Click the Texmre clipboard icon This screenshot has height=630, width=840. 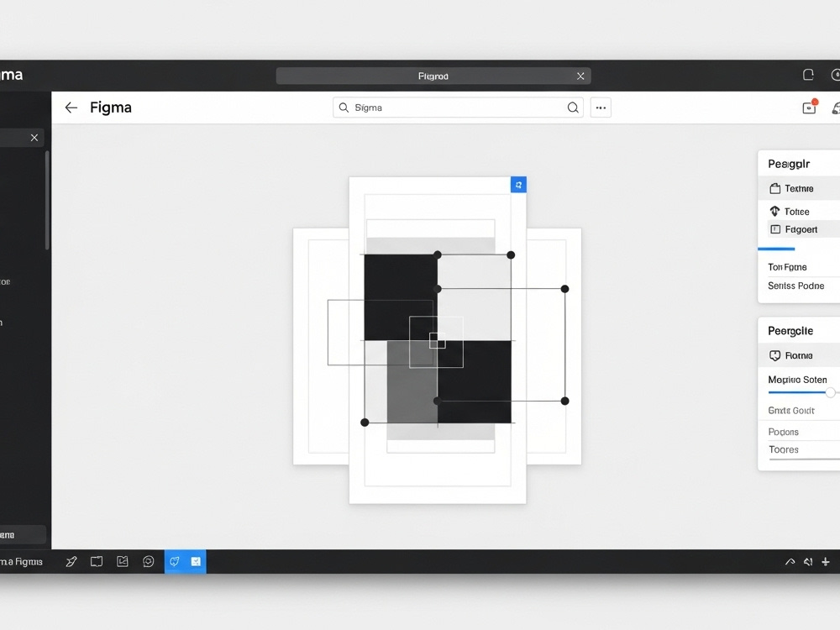pos(774,188)
